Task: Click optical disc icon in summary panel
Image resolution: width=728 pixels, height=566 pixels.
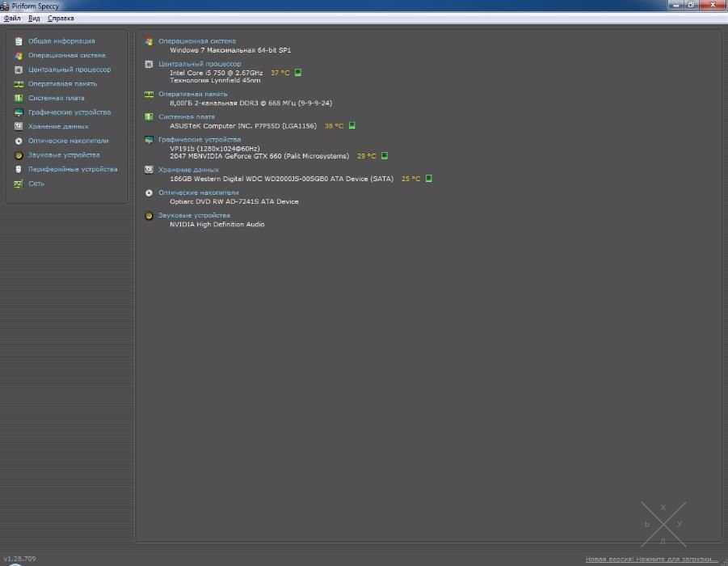Action: (149, 192)
